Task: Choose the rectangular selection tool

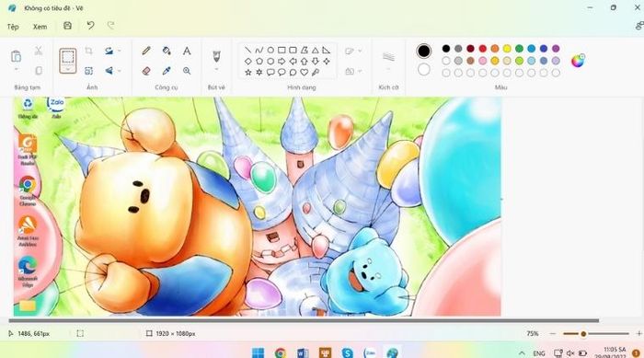Action: point(68,58)
